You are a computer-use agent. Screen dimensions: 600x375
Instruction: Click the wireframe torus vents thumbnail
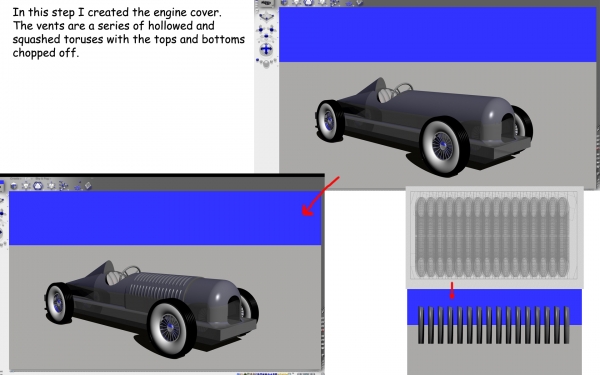click(x=494, y=237)
